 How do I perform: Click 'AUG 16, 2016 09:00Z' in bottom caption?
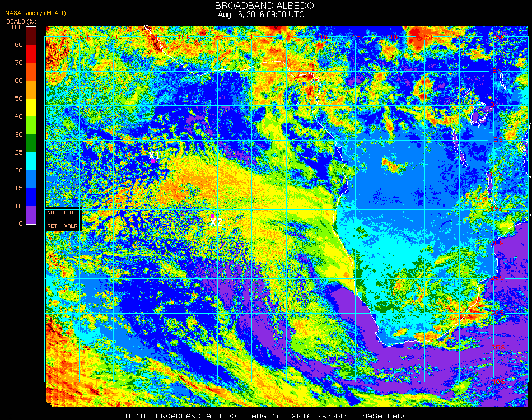point(299,416)
